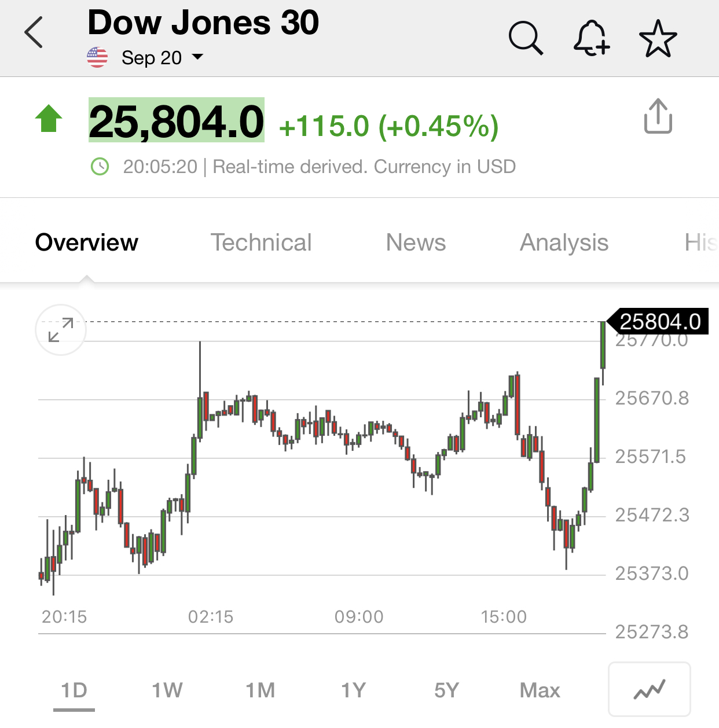Screen dimensions: 719x728
Task: Share this quote using the share icon
Action: [x=658, y=116]
